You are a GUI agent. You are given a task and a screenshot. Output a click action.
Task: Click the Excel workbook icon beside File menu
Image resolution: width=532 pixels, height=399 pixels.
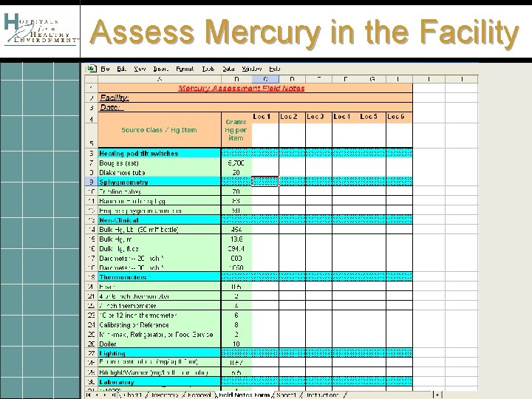(x=92, y=69)
